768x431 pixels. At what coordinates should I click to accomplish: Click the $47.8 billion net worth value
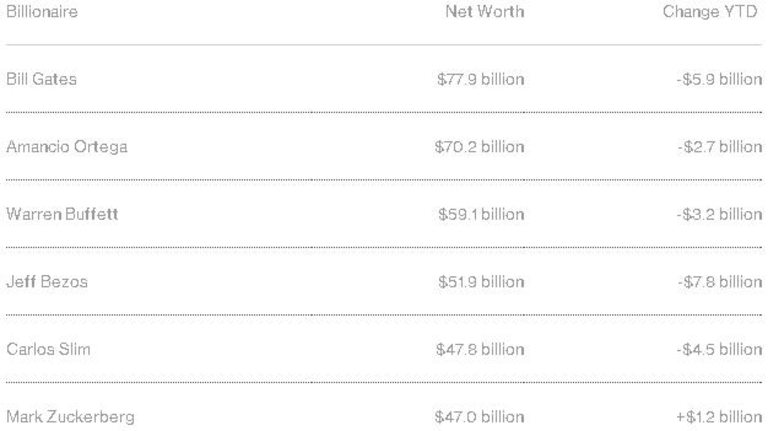479,349
